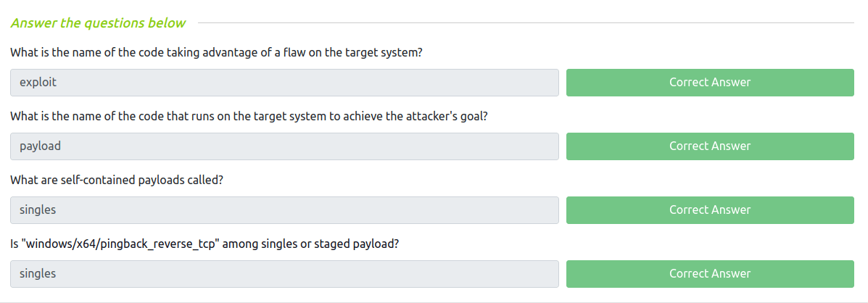Click the word 'singles' in third field
This screenshot has width=868, height=303.
point(38,210)
